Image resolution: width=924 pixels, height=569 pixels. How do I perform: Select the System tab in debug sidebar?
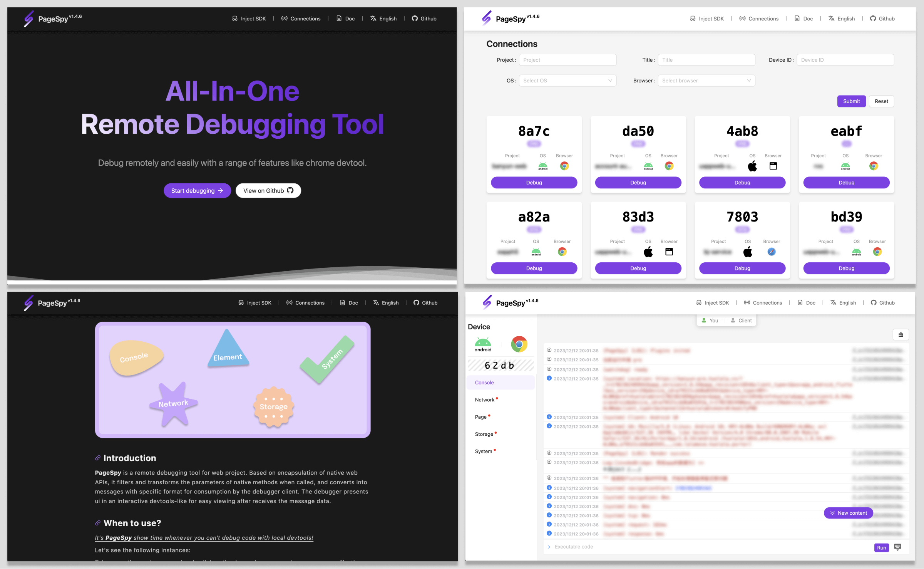483,452
